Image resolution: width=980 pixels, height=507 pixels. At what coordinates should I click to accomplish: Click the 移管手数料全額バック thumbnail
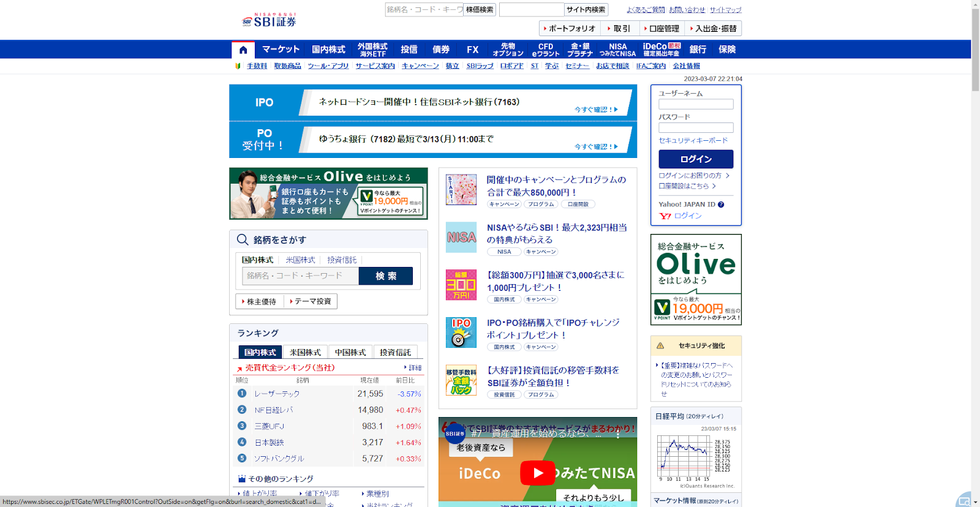coord(461,380)
